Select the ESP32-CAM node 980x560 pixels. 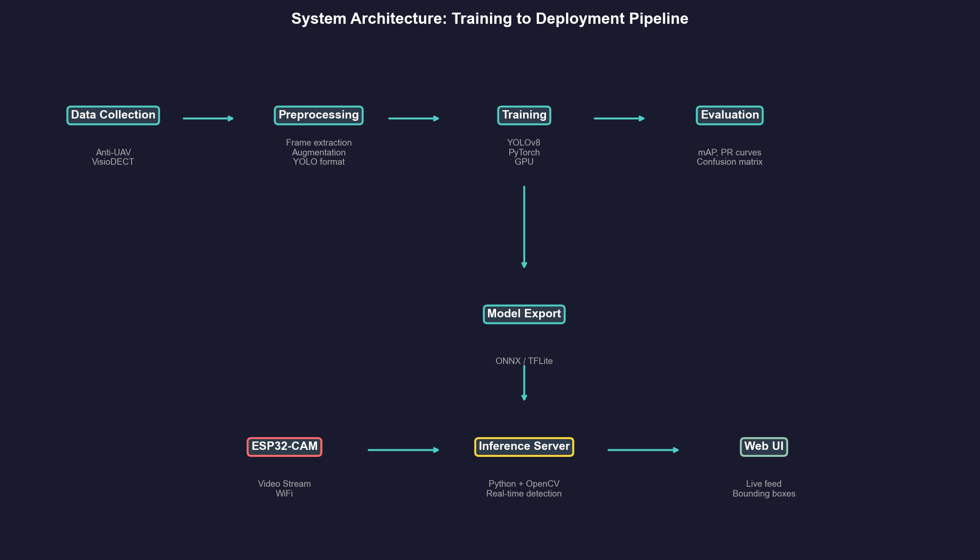pyautogui.click(x=284, y=446)
